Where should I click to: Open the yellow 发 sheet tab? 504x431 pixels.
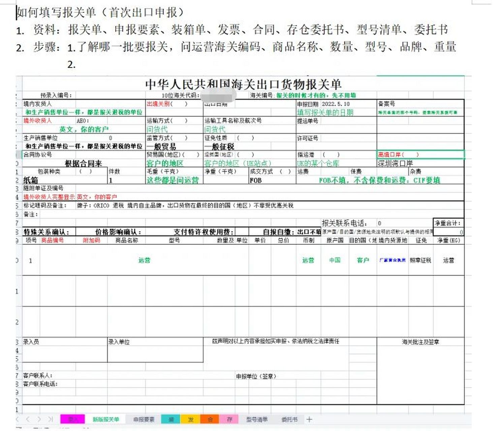click(191, 419)
